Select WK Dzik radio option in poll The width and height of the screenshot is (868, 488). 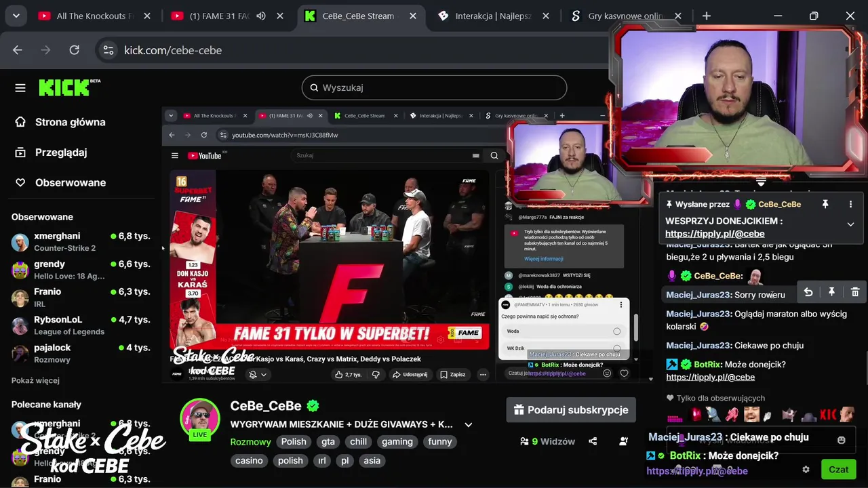(616, 348)
